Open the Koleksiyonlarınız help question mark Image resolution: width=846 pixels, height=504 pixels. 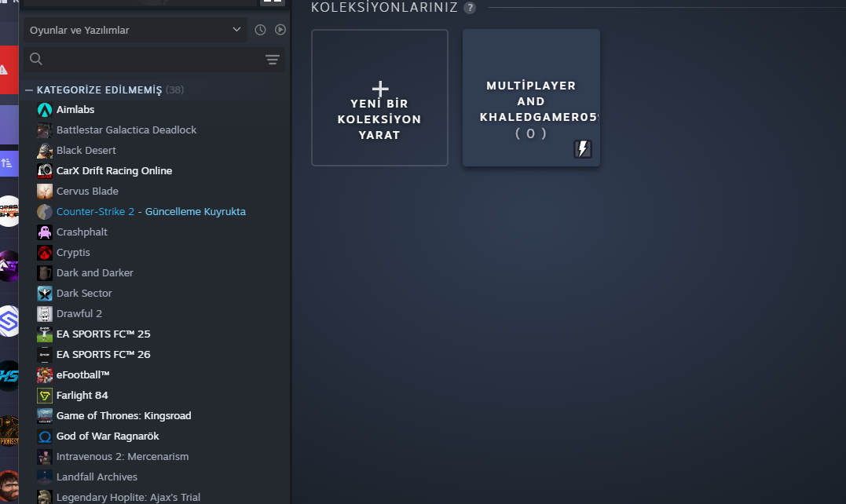click(x=470, y=8)
